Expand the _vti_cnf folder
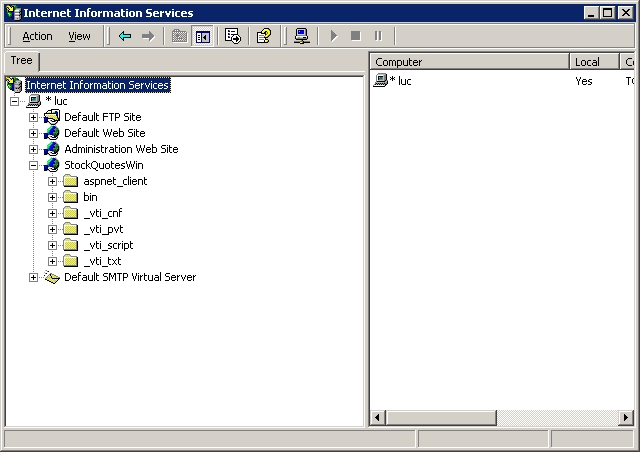The width and height of the screenshot is (640, 452). pos(52,213)
